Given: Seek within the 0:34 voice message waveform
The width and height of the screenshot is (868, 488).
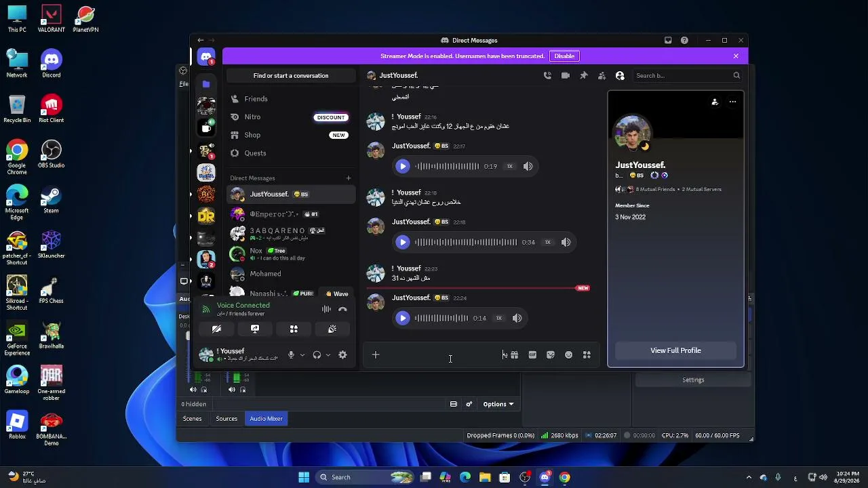Looking at the screenshot, I should tap(466, 242).
